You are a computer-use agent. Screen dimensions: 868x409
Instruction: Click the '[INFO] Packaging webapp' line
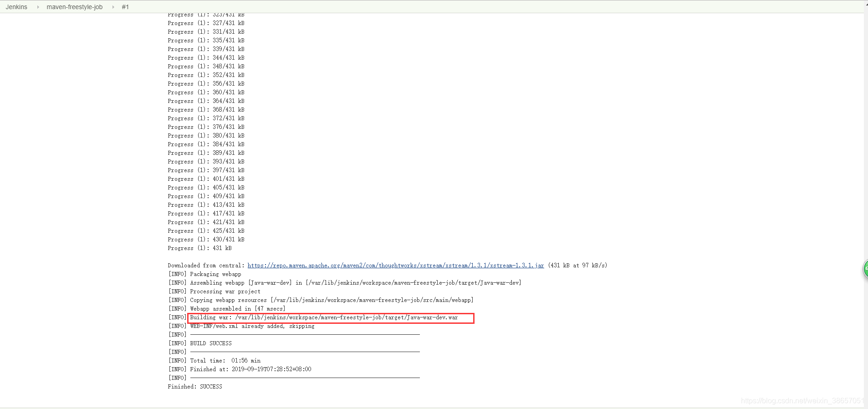pos(204,274)
